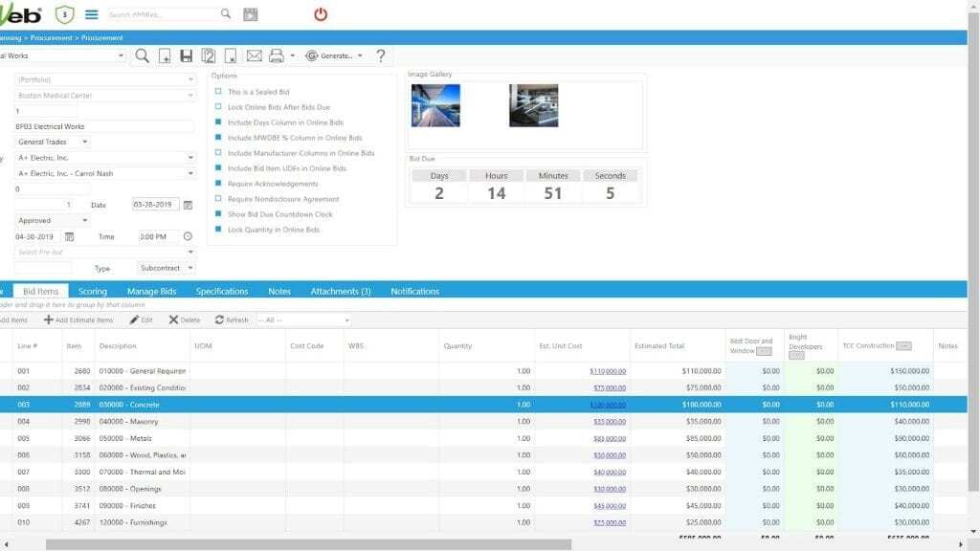The height and width of the screenshot is (551, 980).
Task: Uncheck 'Show Bid Due Countdown Clock'
Action: 218,214
